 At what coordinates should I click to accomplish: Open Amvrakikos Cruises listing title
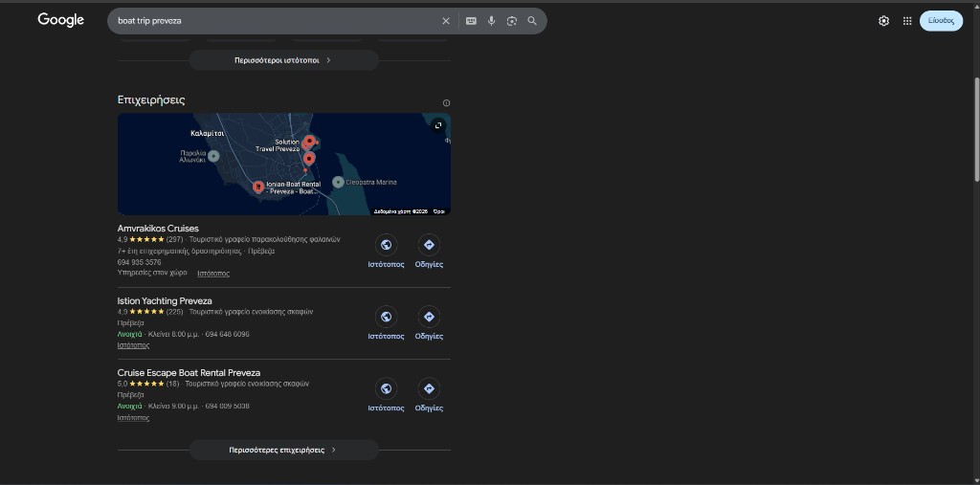158,229
